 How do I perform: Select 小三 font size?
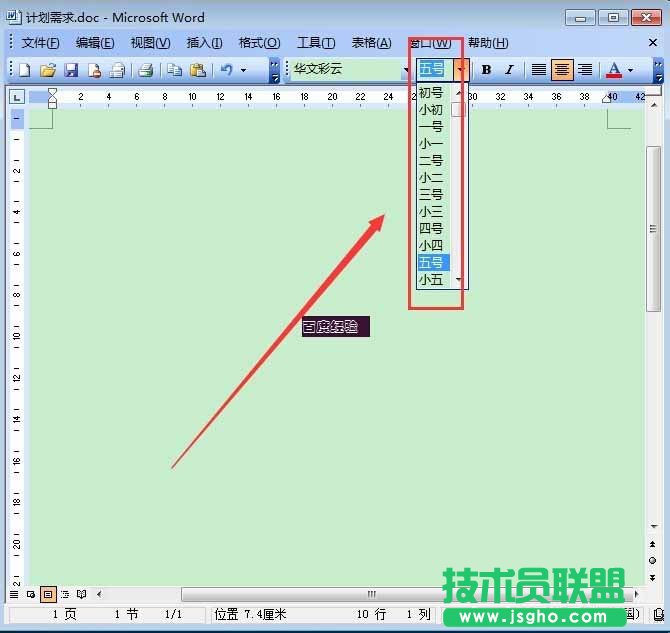433,212
